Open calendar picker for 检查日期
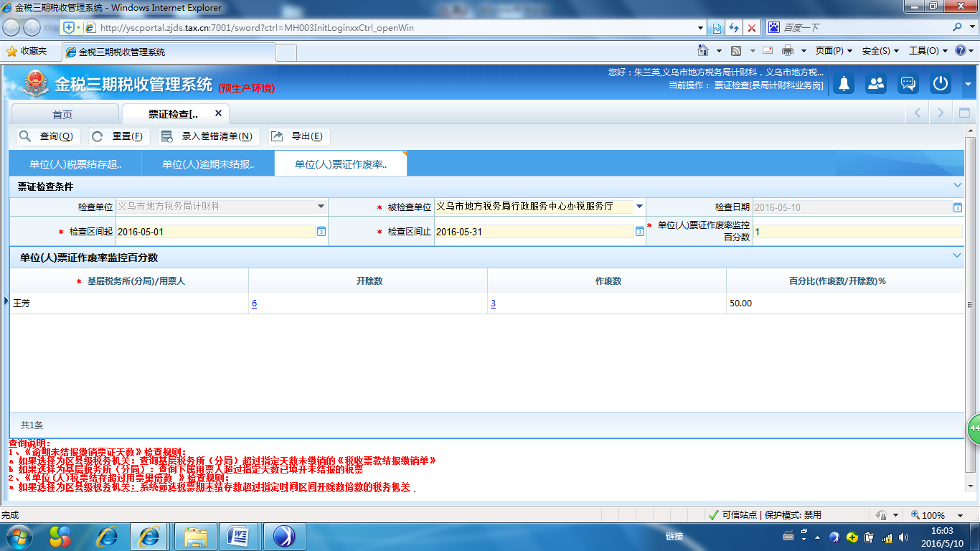The width and height of the screenshot is (980, 551). coord(958,207)
